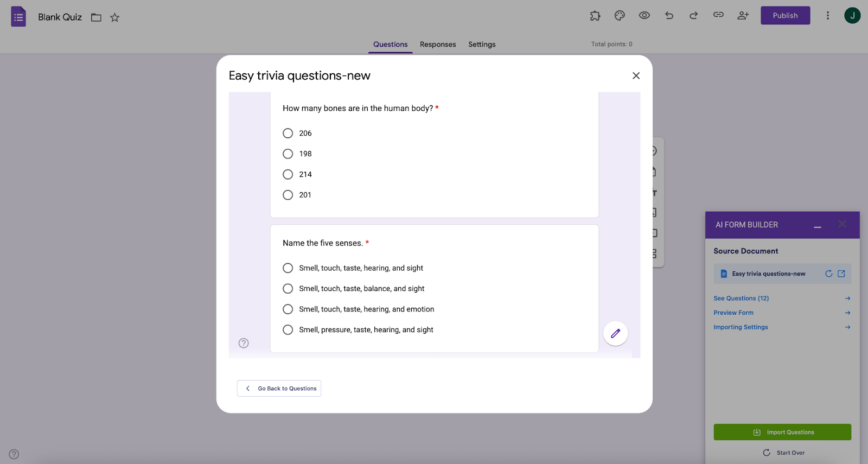The image size is (868, 464).
Task: Click the J account avatar circle
Action: click(x=852, y=15)
